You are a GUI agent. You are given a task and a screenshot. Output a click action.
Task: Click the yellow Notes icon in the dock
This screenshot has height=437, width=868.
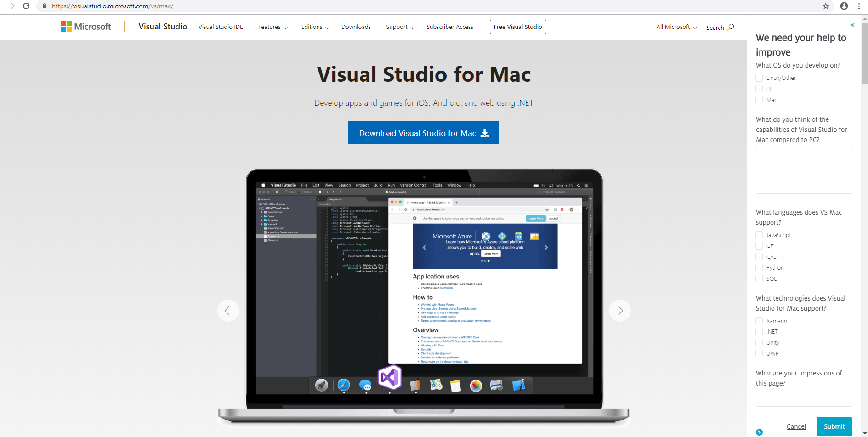tap(455, 386)
